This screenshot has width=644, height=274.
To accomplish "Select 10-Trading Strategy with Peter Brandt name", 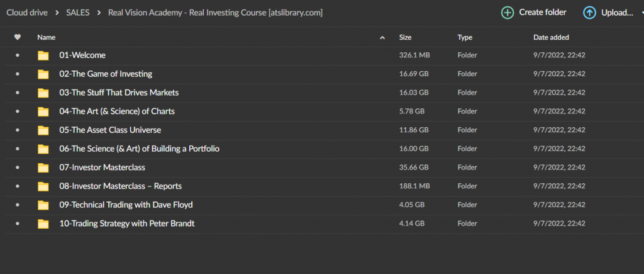I will [127, 224].
